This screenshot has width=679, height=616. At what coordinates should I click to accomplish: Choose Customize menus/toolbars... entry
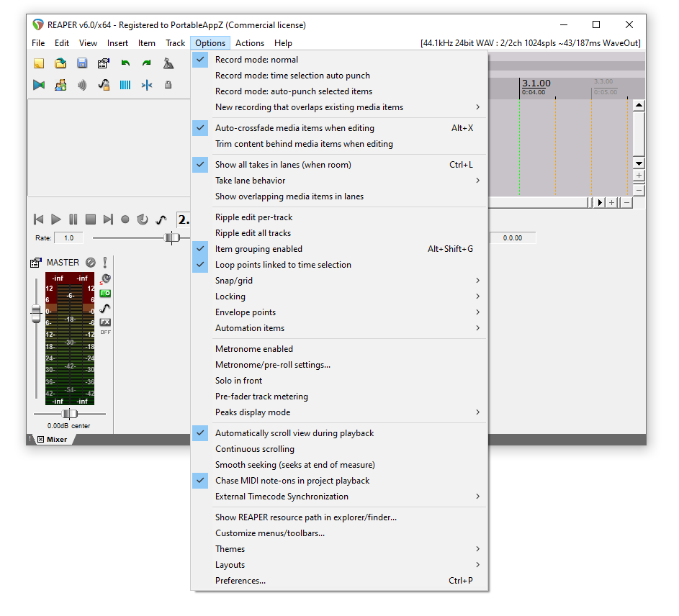point(339,533)
